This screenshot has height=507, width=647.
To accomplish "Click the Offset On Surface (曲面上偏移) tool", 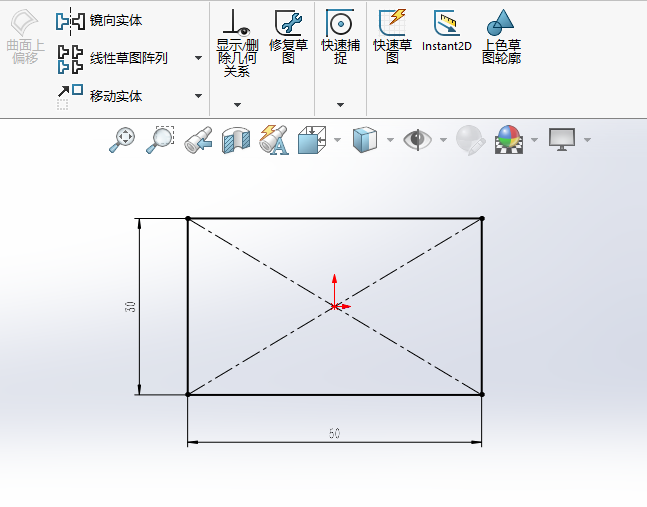I will pos(25,37).
